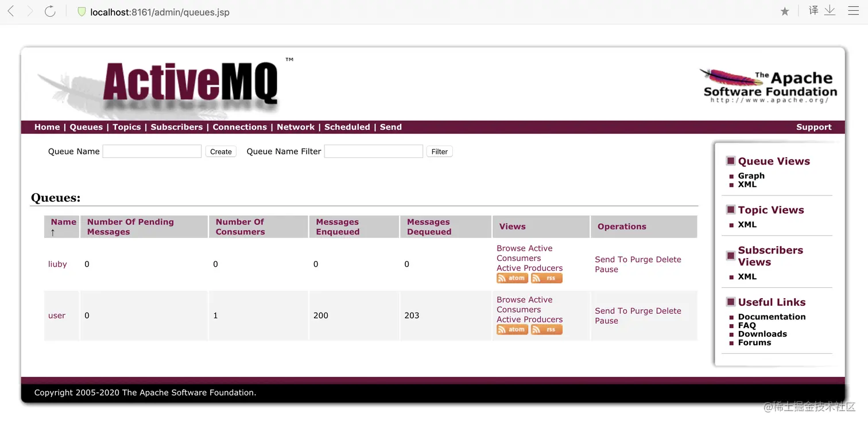
Task: Bookmark the page with the star icon
Action: pos(785,11)
